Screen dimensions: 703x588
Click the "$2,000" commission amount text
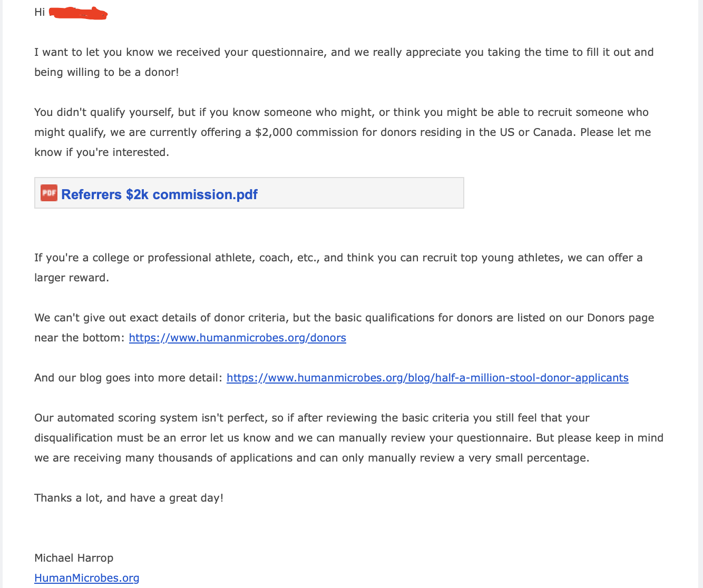(274, 132)
